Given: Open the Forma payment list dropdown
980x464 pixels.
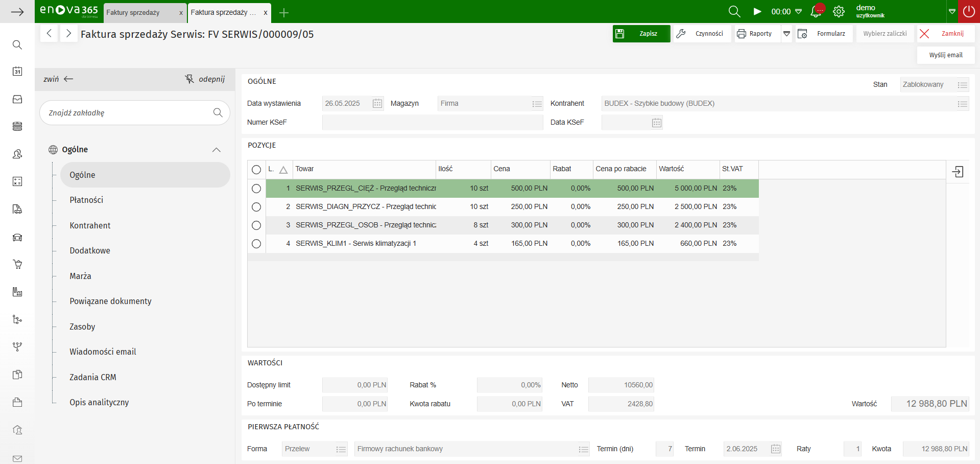Looking at the screenshot, I should tap(341, 449).
